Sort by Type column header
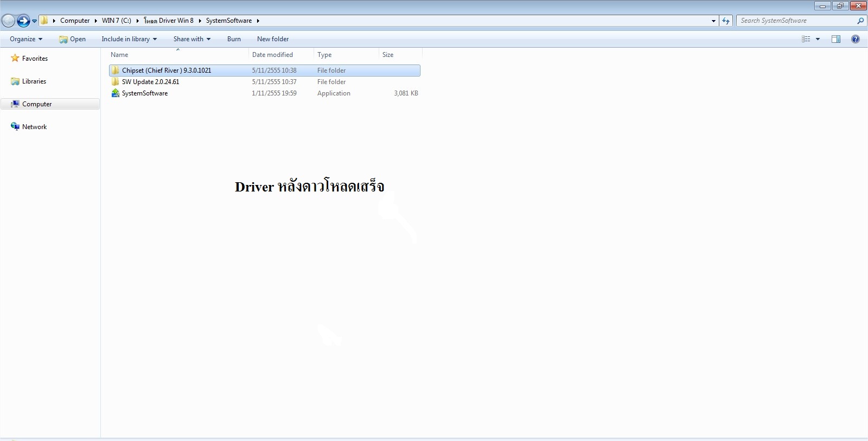The image size is (868, 441). [346, 55]
